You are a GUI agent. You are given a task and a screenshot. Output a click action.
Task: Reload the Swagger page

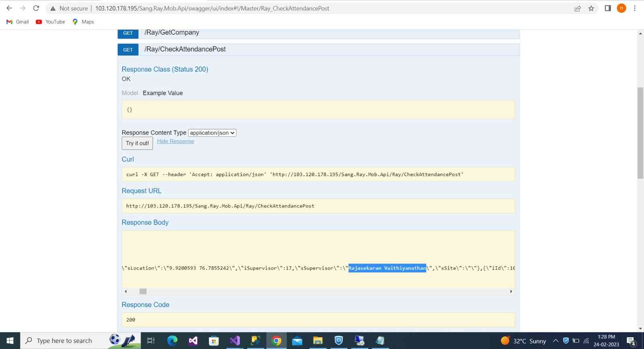pos(36,8)
